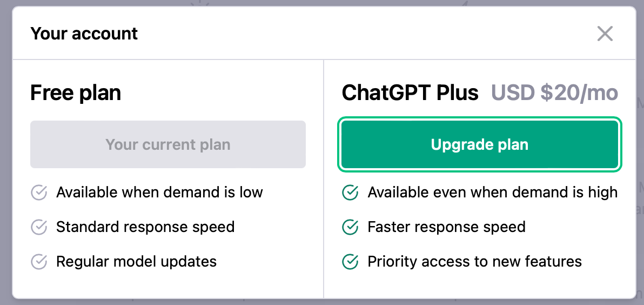Click green checkmark beside Priority access to new features
This screenshot has height=305, width=644.
point(351,262)
